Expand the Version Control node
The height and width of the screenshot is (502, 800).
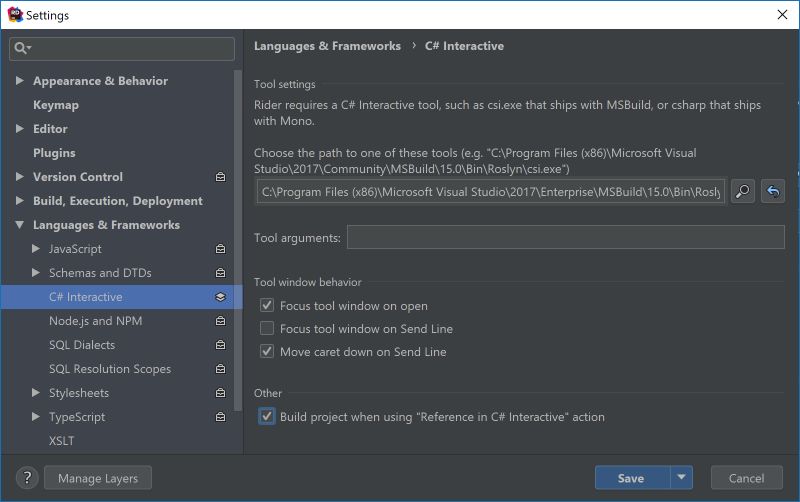coord(19,177)
